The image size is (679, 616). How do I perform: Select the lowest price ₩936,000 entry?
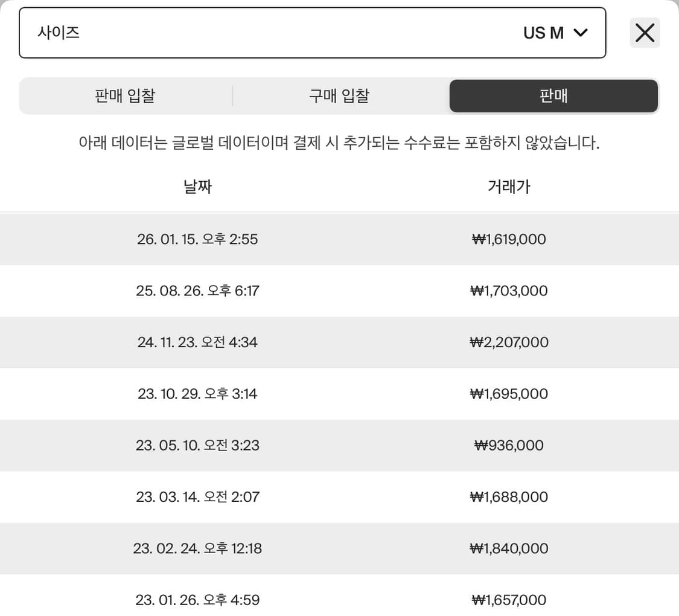tap(508, 446)
